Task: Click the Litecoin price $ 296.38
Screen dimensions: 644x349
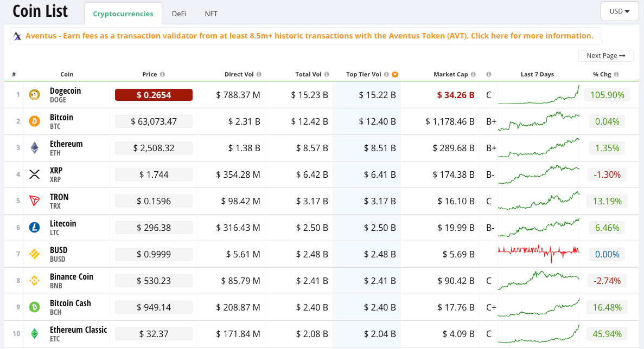Action: click(154, 228)
